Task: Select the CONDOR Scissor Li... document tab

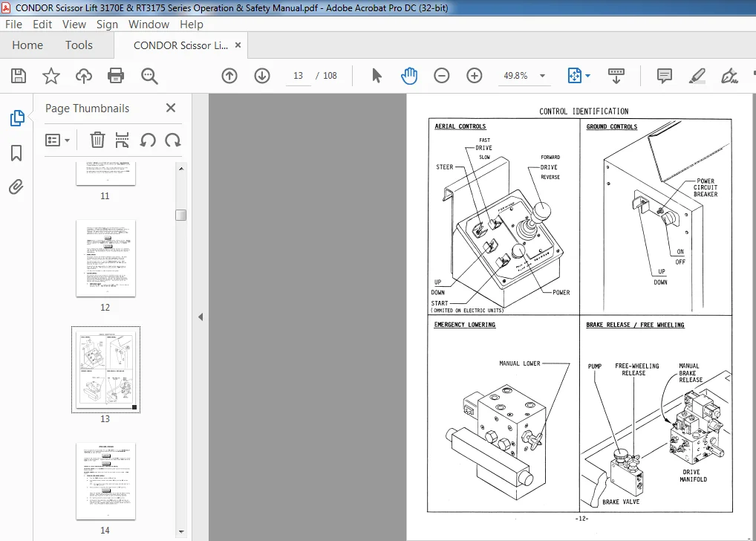Action: coord(180,45)
